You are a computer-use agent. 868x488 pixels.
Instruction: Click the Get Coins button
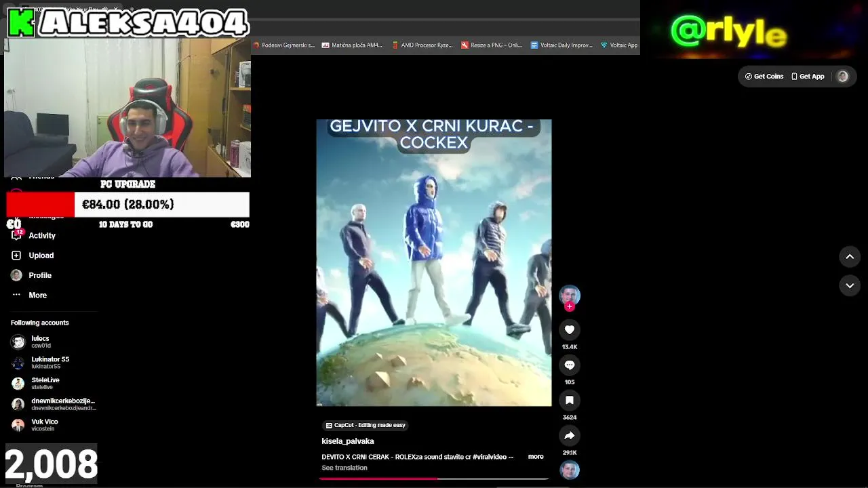pyautogui.click(x=764, y=77)
